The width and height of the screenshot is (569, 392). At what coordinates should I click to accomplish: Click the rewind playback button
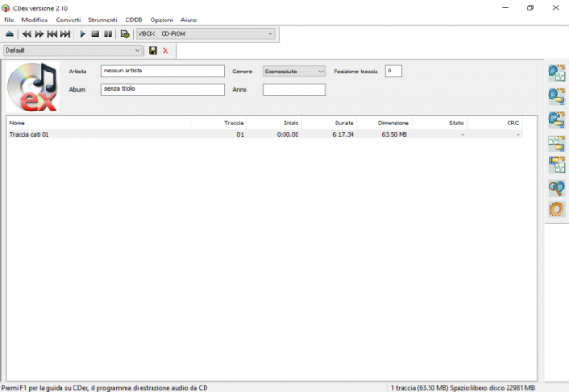26,34
